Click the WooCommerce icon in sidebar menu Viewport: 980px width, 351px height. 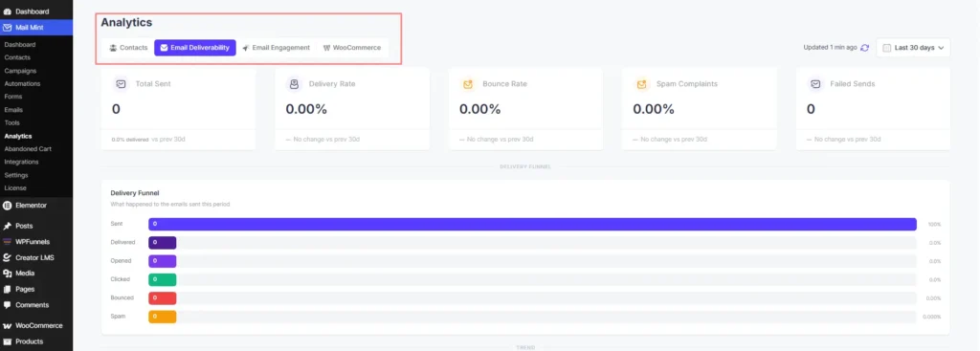8,326
